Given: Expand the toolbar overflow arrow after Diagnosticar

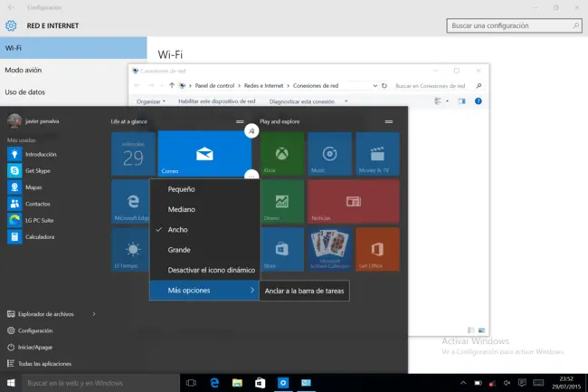Looking at the screenshot, I should pyautogui.click(x=346, y=101).
